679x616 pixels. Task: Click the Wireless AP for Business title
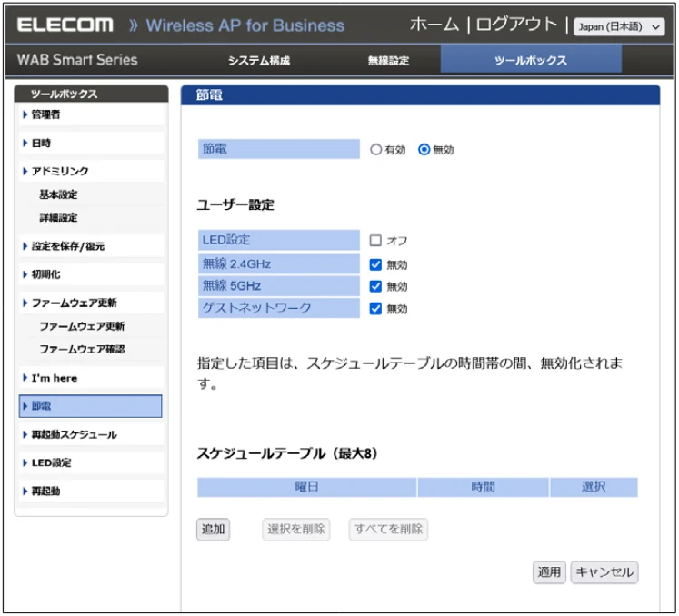245,25
